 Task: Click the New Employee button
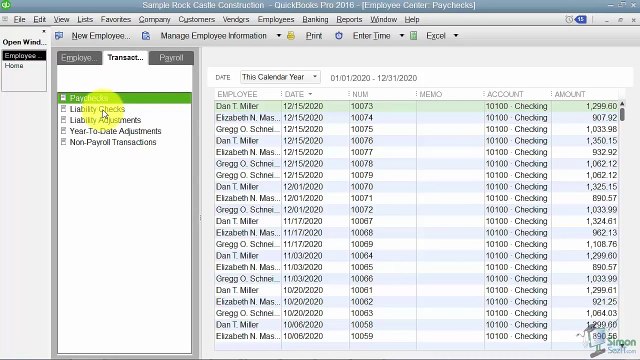coord(101,36)
